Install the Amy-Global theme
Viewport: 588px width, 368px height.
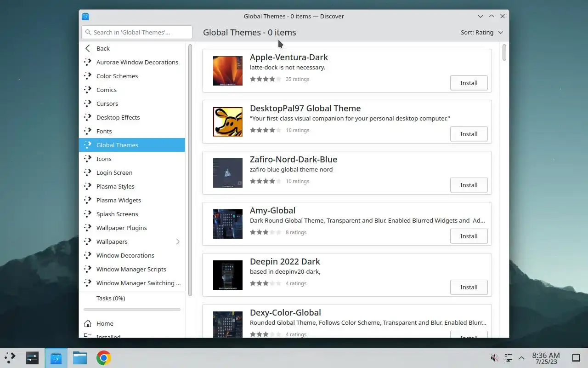(x=469, y=236)
